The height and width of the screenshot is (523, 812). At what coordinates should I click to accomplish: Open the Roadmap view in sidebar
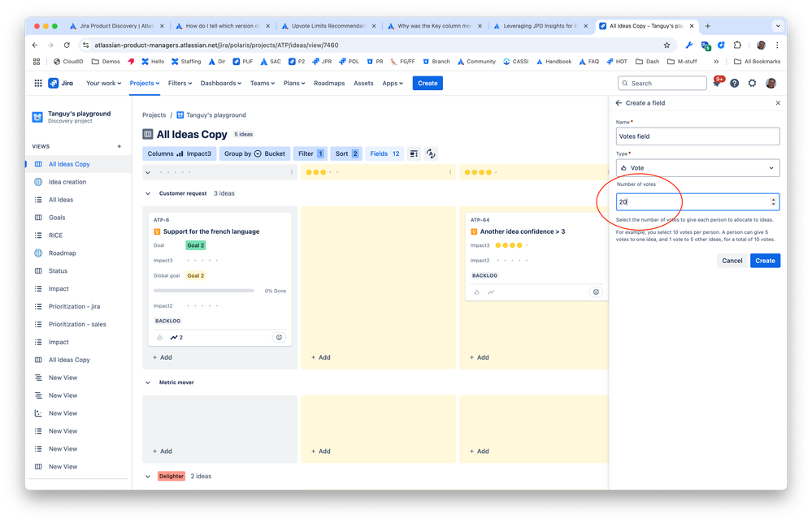click(x=62, y=253)
